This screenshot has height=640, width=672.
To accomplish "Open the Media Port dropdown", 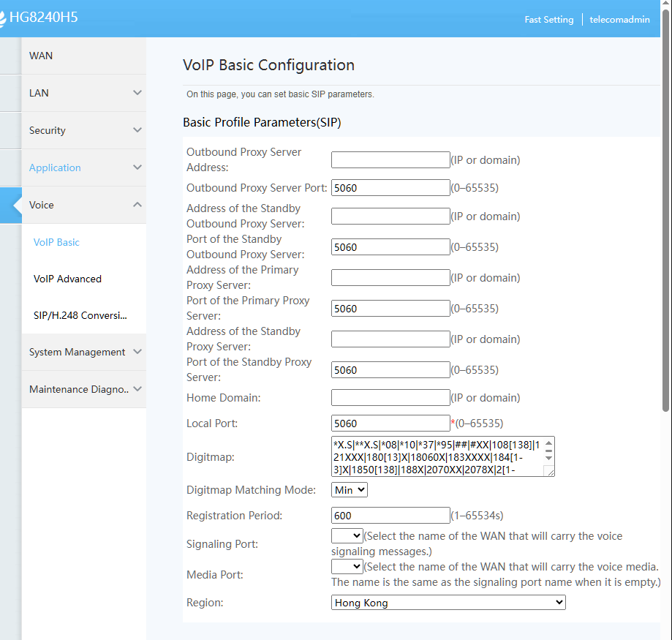I will (347, 567).
